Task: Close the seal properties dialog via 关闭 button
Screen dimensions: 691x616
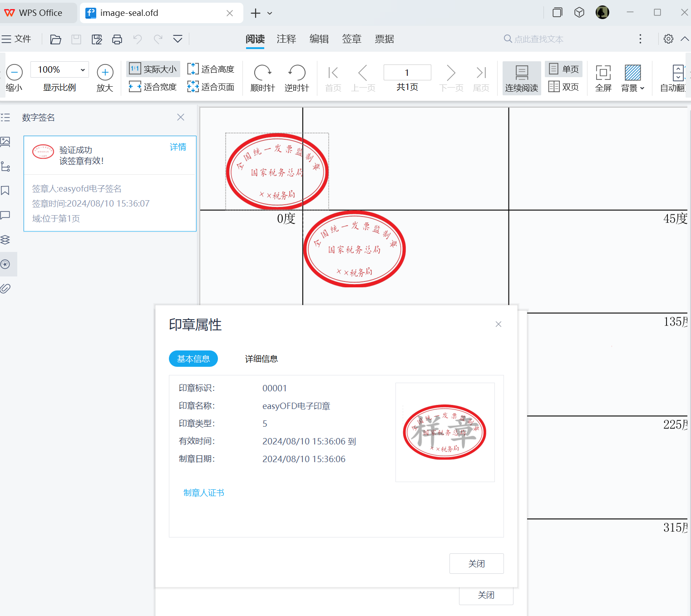Action: point(476,563)
